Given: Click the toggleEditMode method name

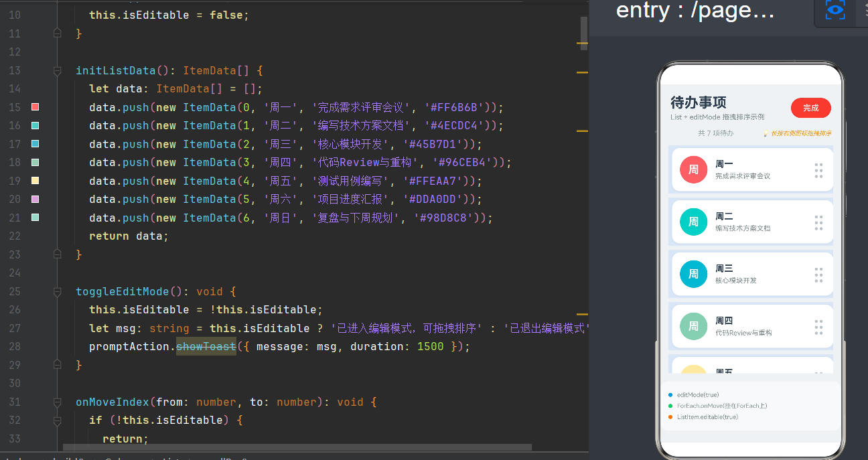Looking at the screenshot, I should 123,291.
